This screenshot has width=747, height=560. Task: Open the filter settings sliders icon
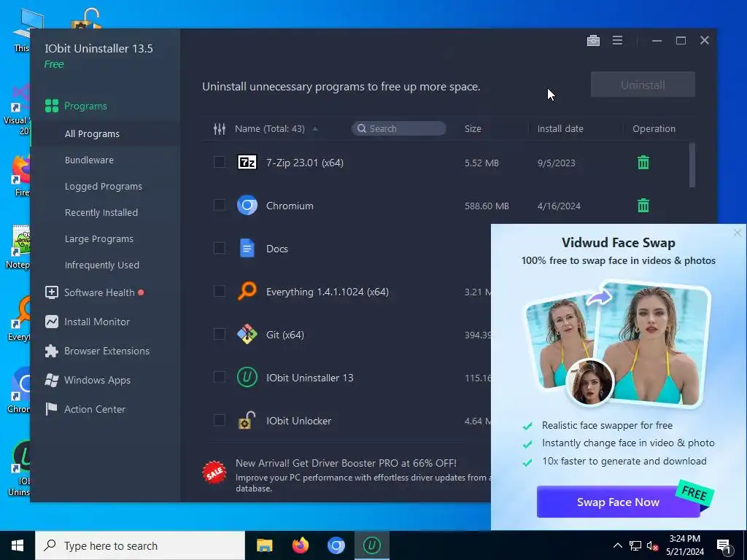point(219,128)
